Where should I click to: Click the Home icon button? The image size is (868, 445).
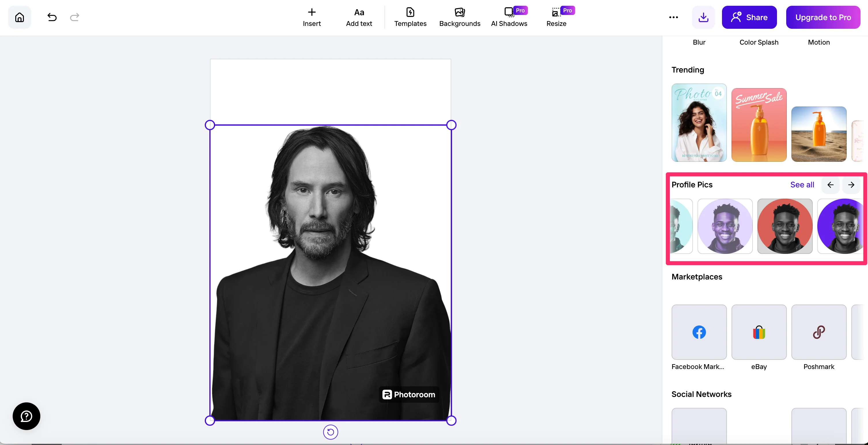(x=20, y=17)
